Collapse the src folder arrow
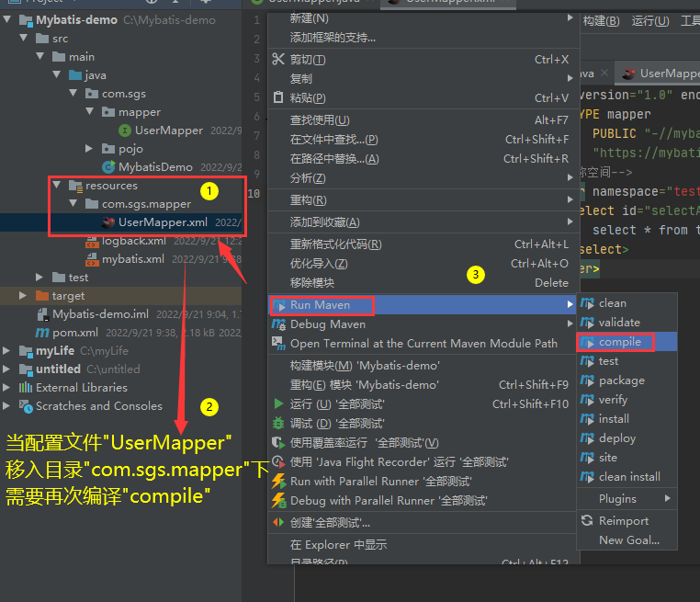Screen dimensions: 700x602 (x=24, y=38)
